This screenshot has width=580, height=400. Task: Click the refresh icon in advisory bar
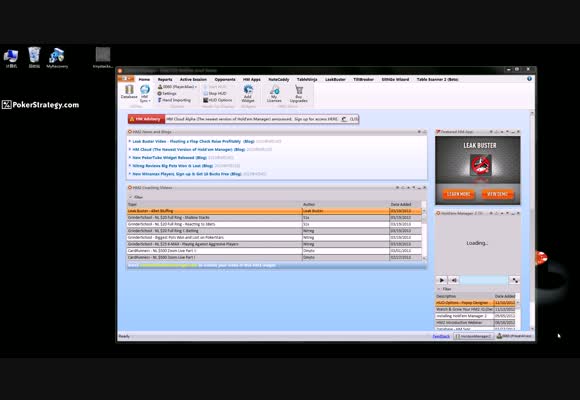click(x=344, y=119)
